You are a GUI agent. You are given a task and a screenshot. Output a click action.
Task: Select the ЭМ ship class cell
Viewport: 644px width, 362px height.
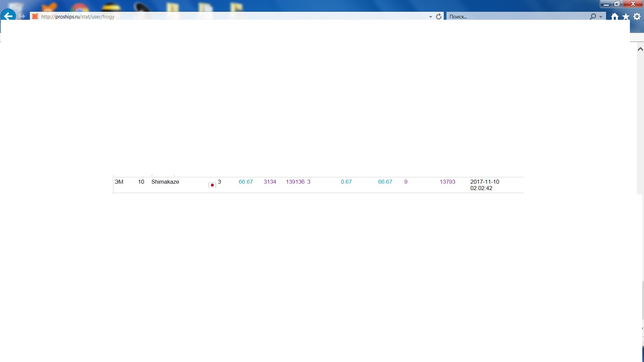coord(119,182)
